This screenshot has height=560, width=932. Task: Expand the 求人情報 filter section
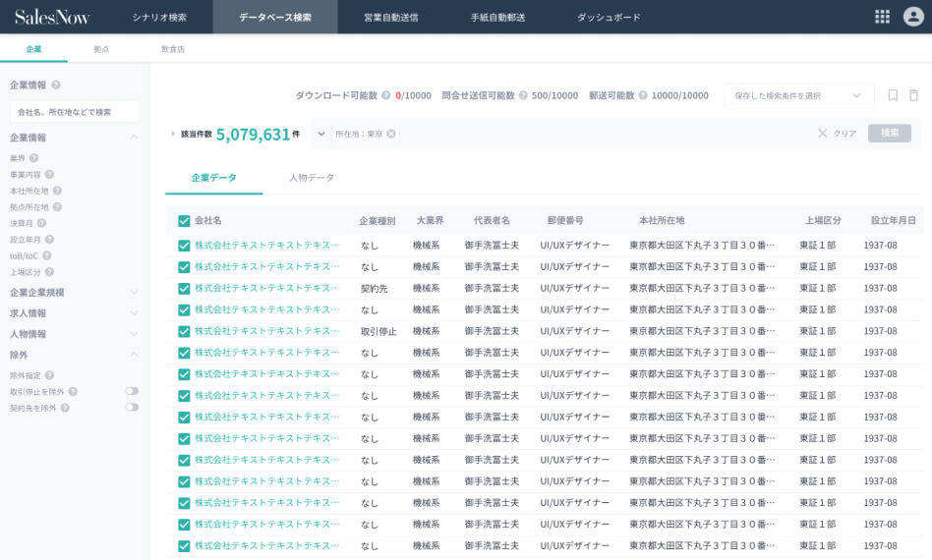coord(135,313)
